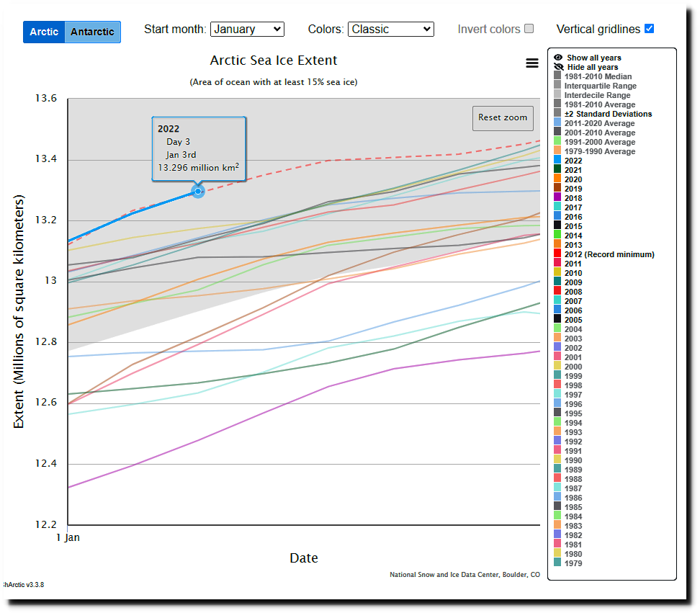Screen dimensions: 700x613
Task: Click the 13.296 million km² tooltip value
Action: tap(198, 167)
